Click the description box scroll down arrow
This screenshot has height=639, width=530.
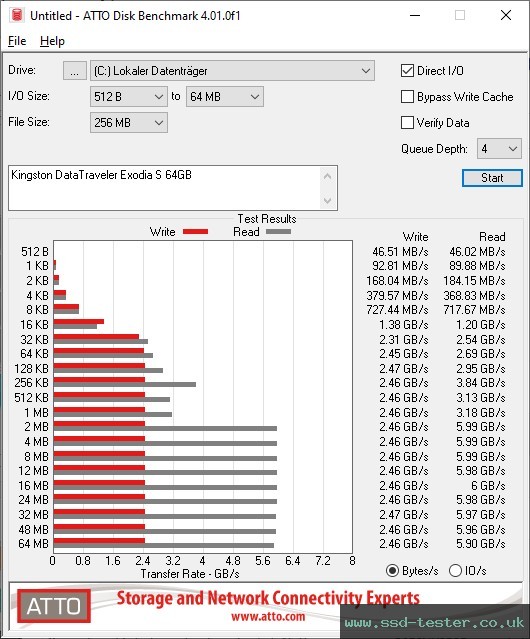[328, 200]
